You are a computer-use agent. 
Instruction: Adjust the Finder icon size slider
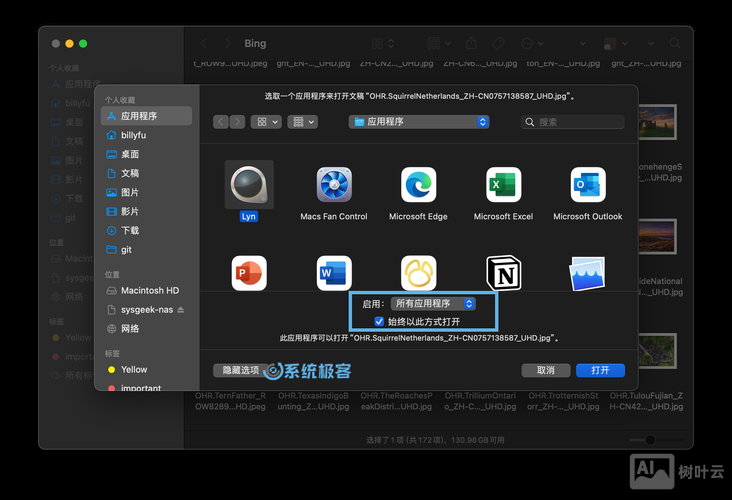pyautogui.click(x=650, y=440)
